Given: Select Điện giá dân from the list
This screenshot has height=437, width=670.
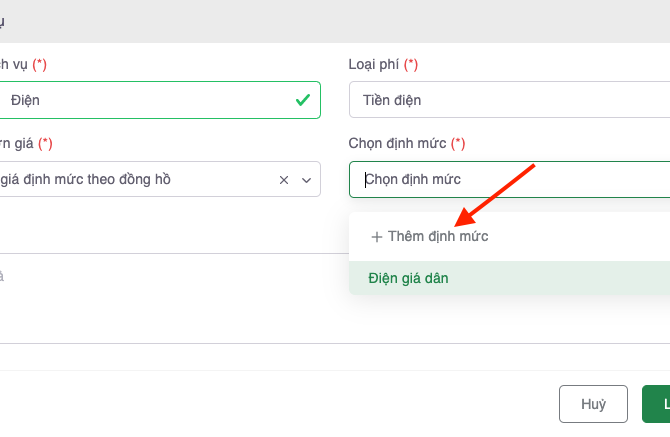Looking at the screenshot, I should pyautogui.click(x=408, y=278).
